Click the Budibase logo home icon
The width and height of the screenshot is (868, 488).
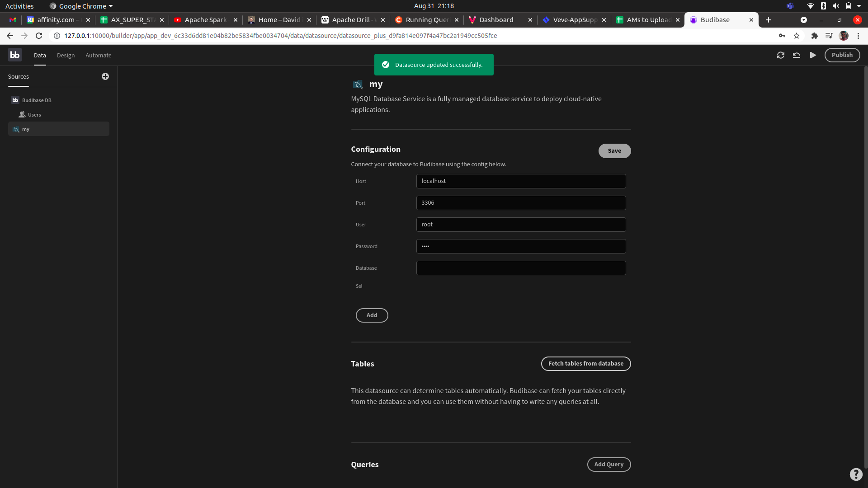(x=15, y=55)
